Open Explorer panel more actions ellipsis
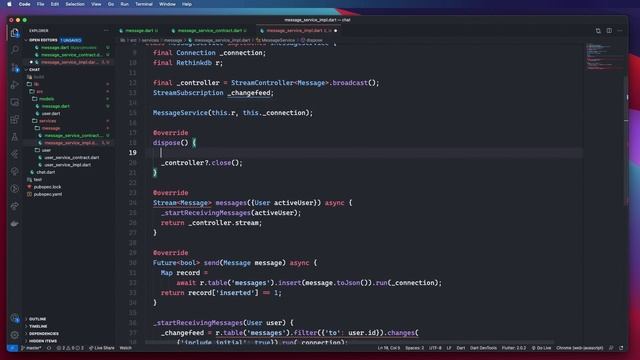 pyautogui.click(x=107, y=31)
